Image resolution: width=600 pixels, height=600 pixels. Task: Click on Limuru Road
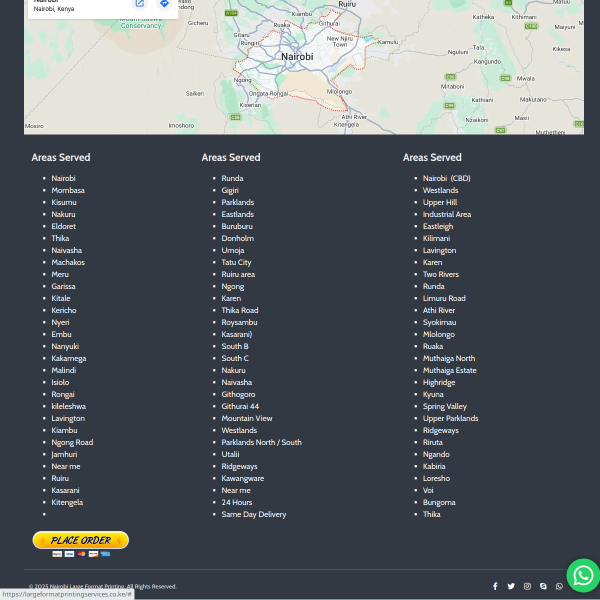coord(444,298)
